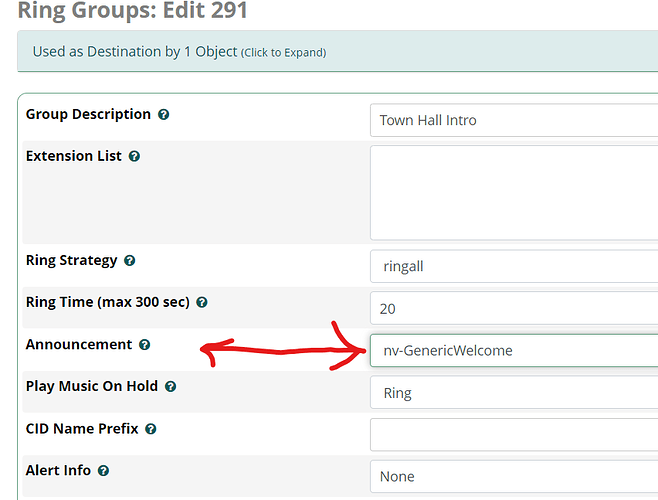
Task: Click the Ring Strategy label
Action: click(x=71, y=261)
